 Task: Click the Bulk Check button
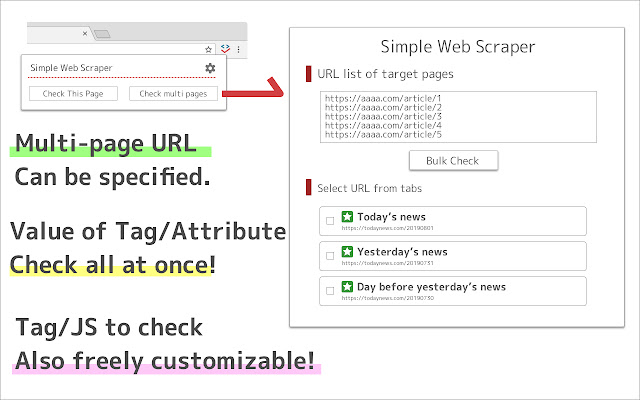pos(453,160)
